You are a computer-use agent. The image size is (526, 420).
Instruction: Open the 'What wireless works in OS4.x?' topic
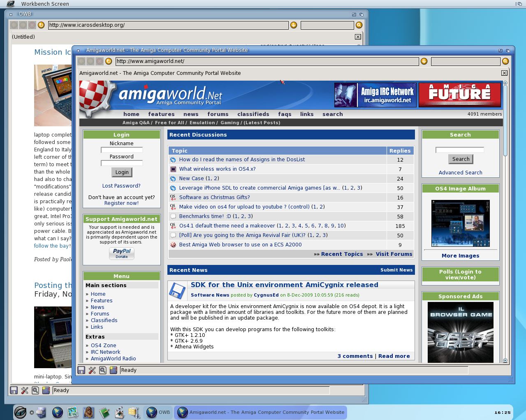(x=217, y=169)
